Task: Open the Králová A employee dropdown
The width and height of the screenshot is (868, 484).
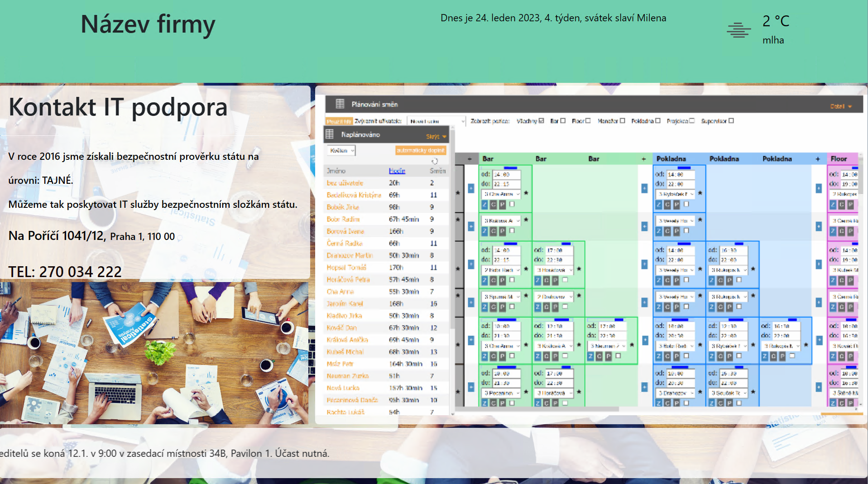Action: click(x=501, y=220)
